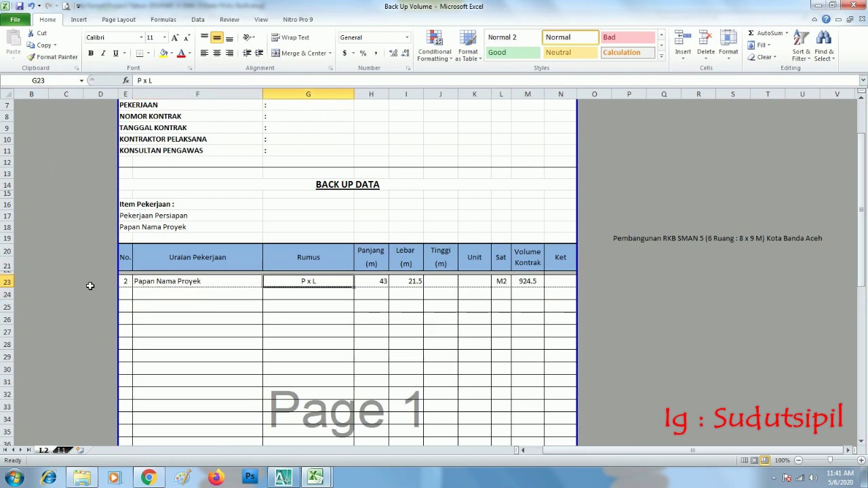Apply the Neutral cell style

point(570,52)
